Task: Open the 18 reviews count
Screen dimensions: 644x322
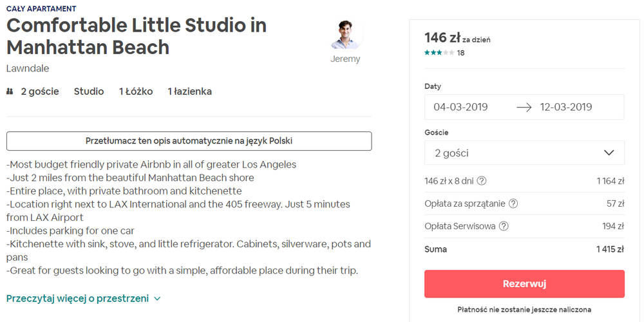Action: point(461,53)
